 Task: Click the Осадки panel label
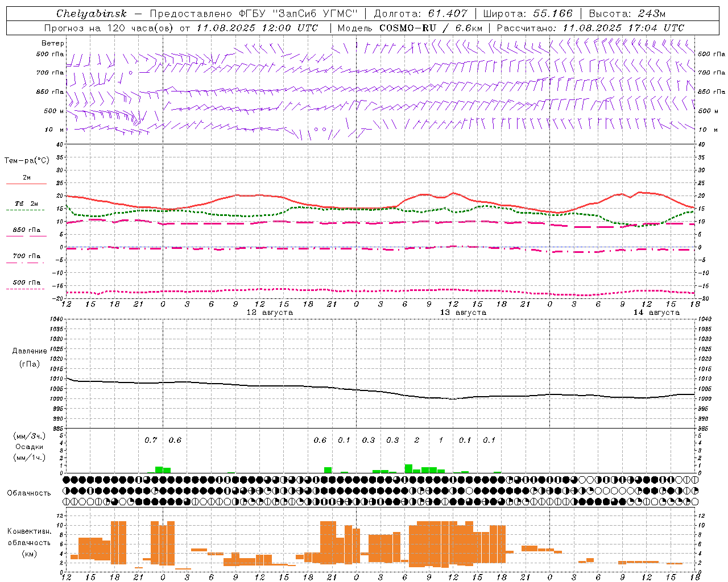(29, 447)
